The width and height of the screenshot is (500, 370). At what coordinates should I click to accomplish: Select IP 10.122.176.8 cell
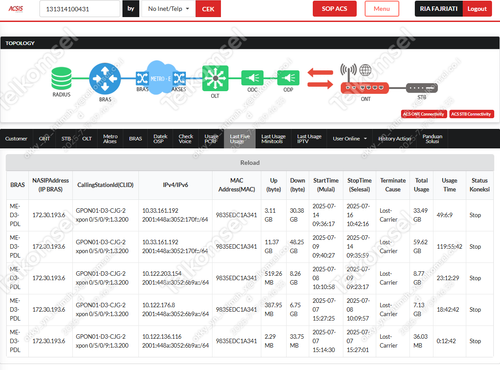pos(159,305)
